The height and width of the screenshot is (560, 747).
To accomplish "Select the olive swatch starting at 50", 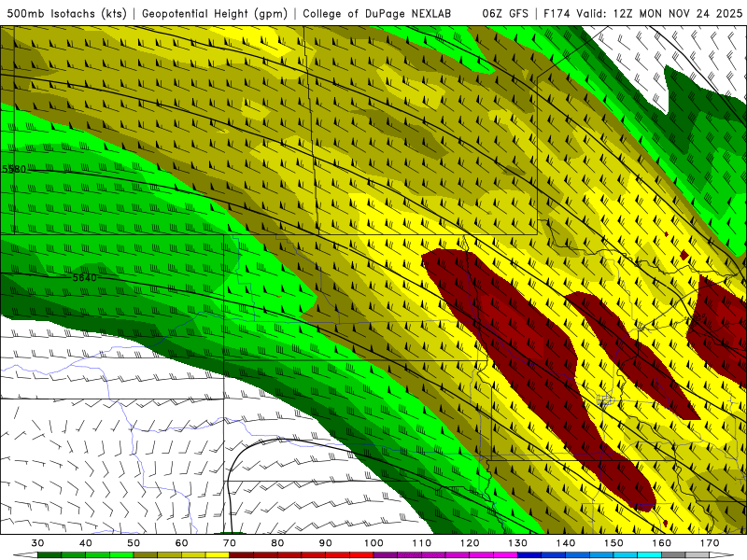I will 146,555.
